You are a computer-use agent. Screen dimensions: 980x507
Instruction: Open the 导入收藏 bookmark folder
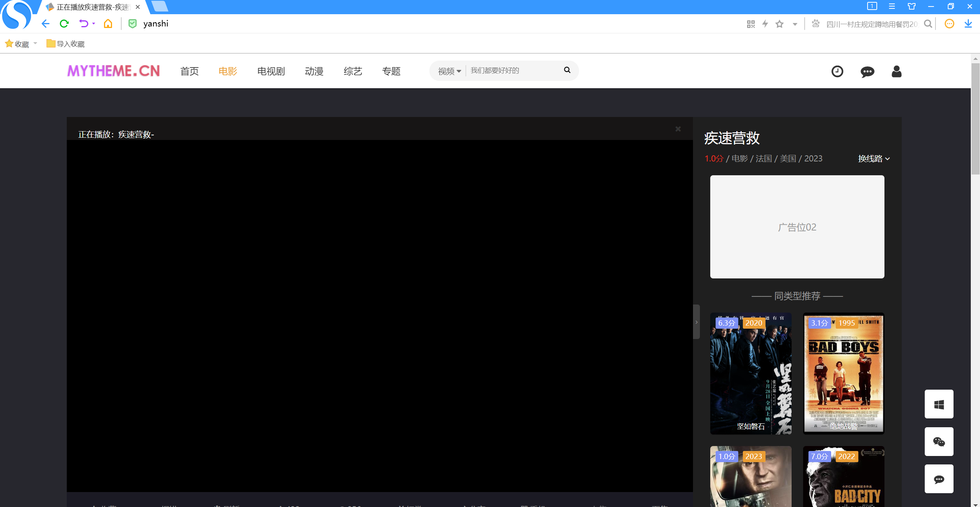click(x=66, y=44)
